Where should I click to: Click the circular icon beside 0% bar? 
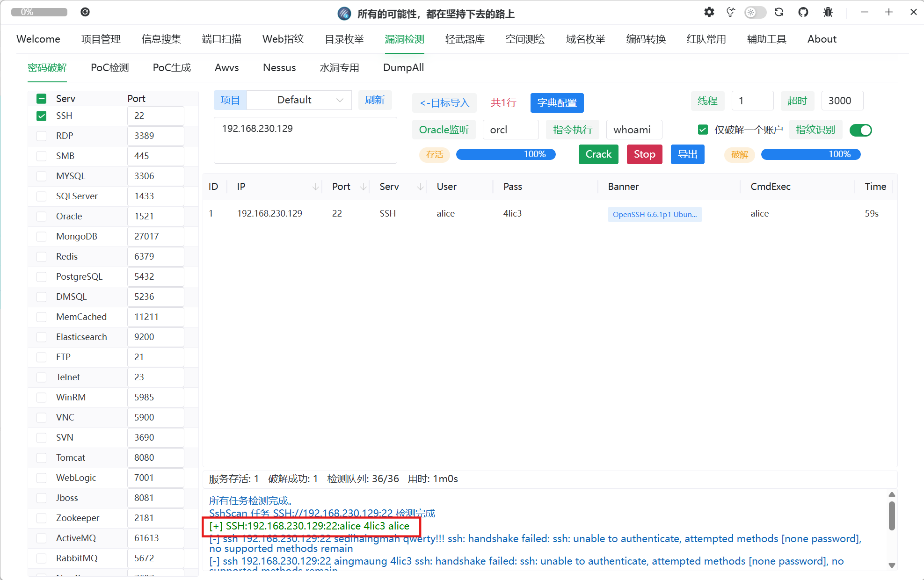tap(85, 12)
